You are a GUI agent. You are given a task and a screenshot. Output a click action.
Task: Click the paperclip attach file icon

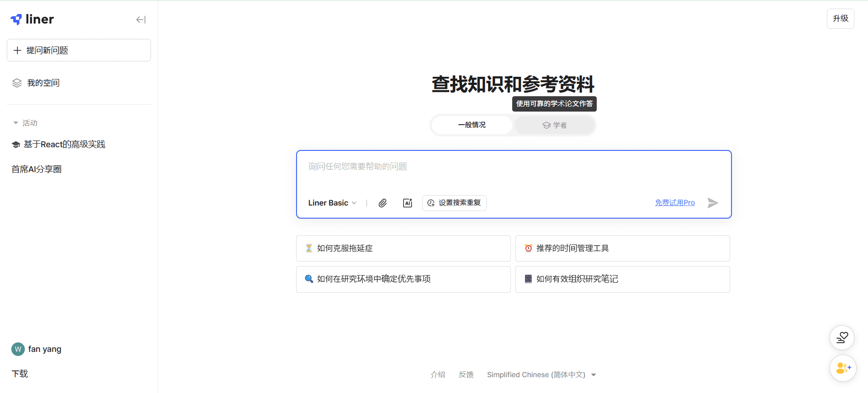click(382, 203)
